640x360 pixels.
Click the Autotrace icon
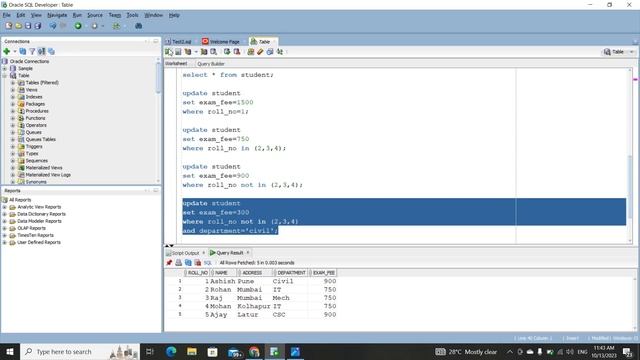click(204, 52)
